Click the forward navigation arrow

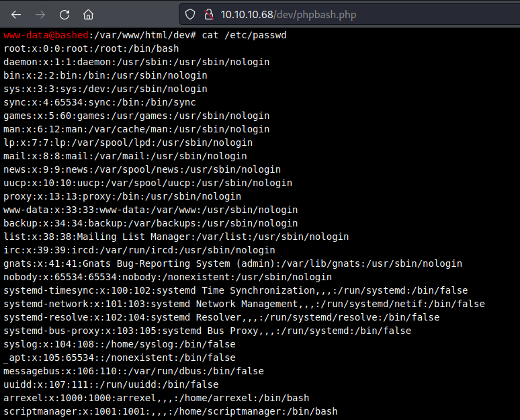[x=40, y=14]
